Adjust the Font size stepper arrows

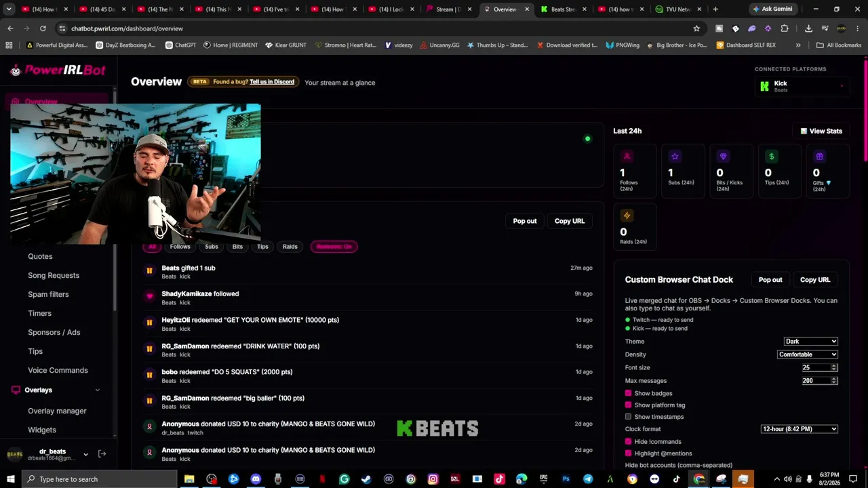pos(834,367)
